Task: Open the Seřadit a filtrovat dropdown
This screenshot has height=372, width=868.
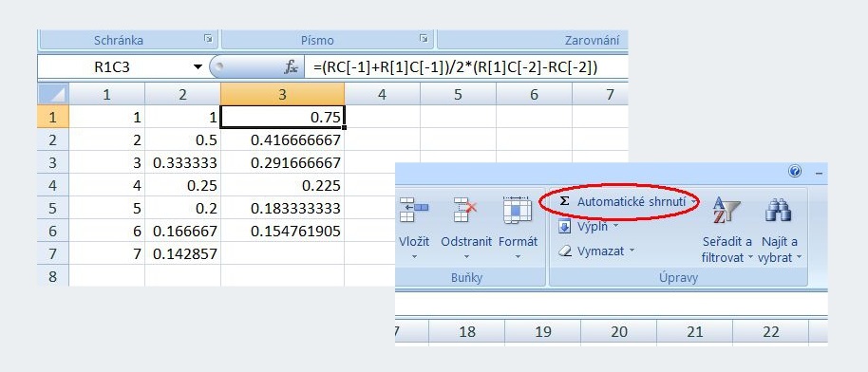Action: 750,258
